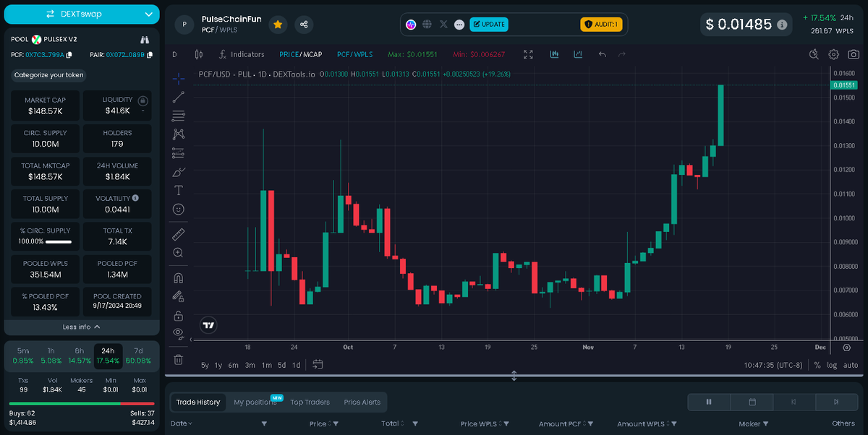The height and width of the screenshot is (435, 868).
Task: Open the Indicators menu
Action: pyautogui.click(x=242, y=54)
